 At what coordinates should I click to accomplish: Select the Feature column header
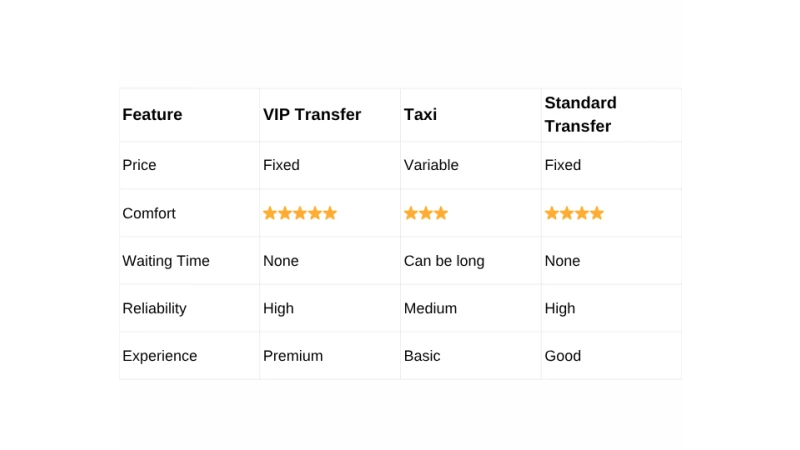(x=152, y=115)
